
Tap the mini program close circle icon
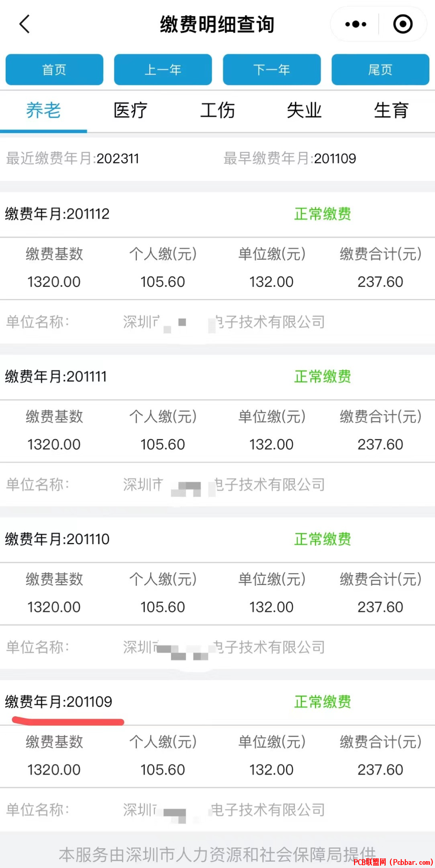coord(403,24)
